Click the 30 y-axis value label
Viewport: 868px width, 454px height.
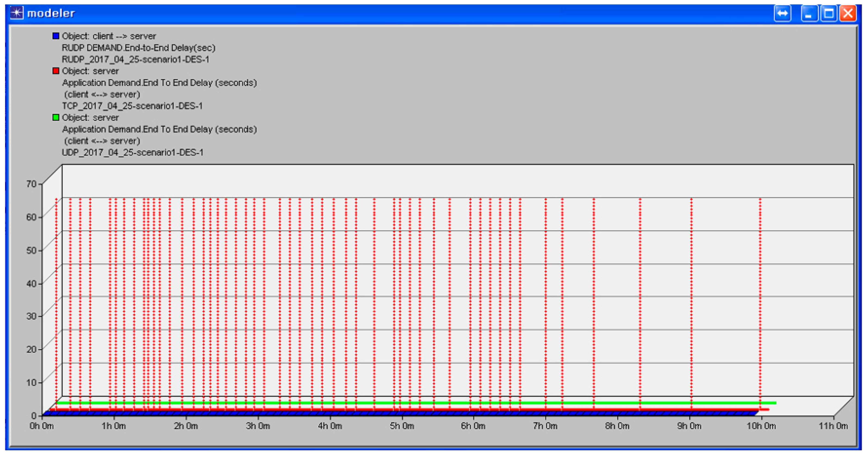(x=31, y=316)
